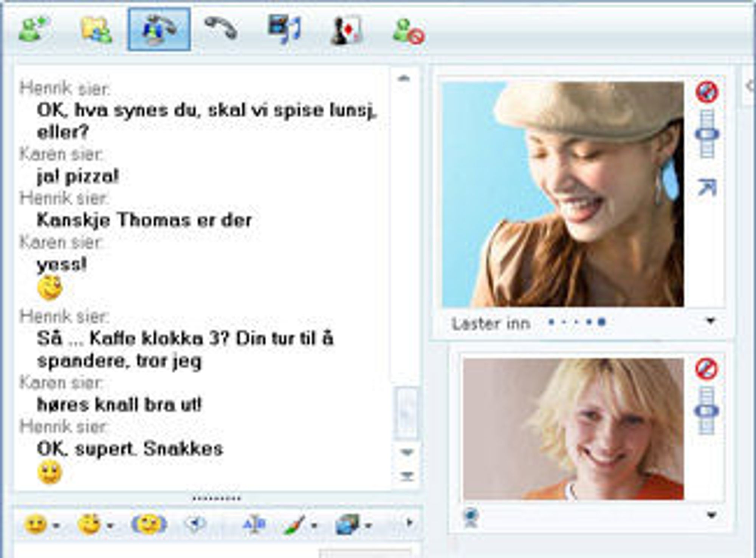Viewport: 756px width, 558px height.
Task: Click the dotted splitter above the emoticon toolbar
Action: 217,499
